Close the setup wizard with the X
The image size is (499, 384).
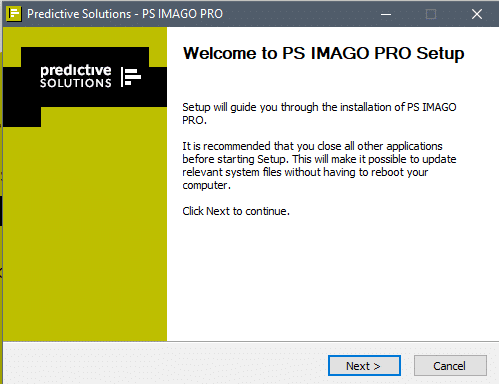click(x=477, y=14)
